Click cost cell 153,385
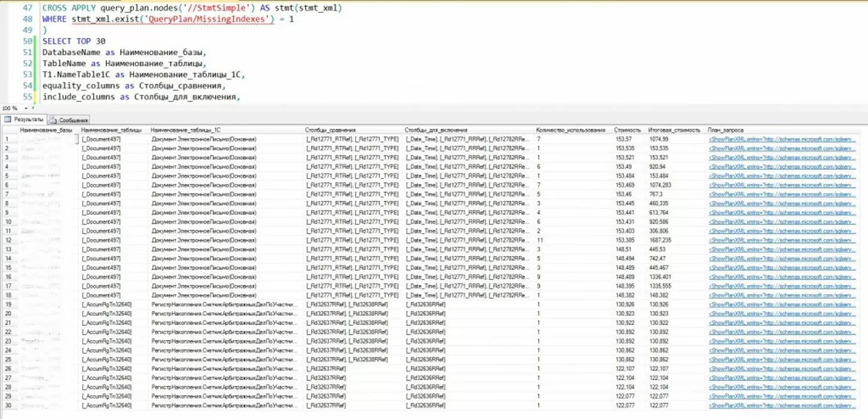 click(624, 240)
